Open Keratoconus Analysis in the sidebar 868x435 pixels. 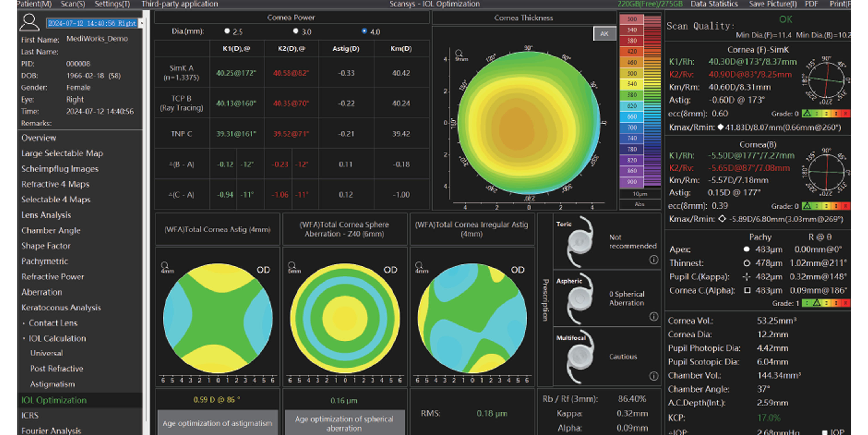pos(61,308)
